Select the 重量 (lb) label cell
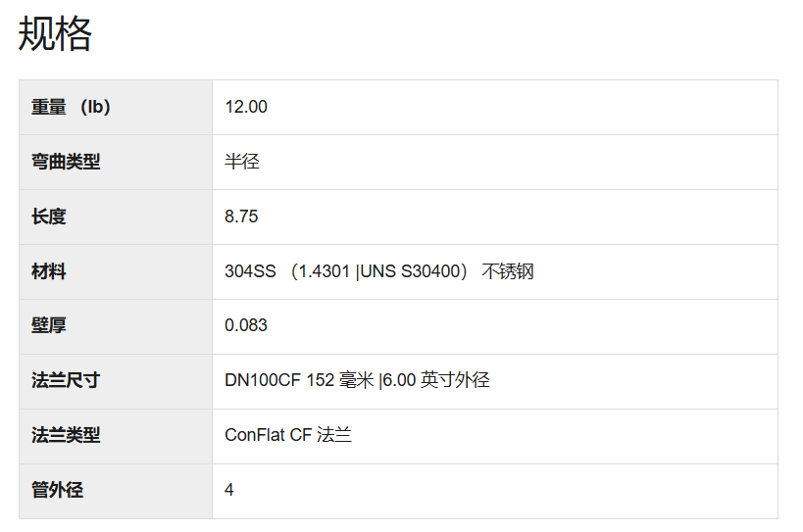Viewport: 803px width, 532px height. coord(116,108)
